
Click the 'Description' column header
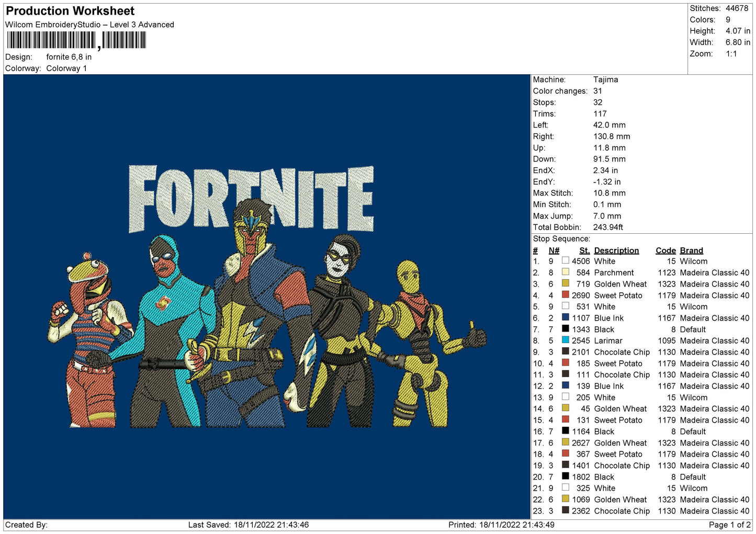coord(616,251)
